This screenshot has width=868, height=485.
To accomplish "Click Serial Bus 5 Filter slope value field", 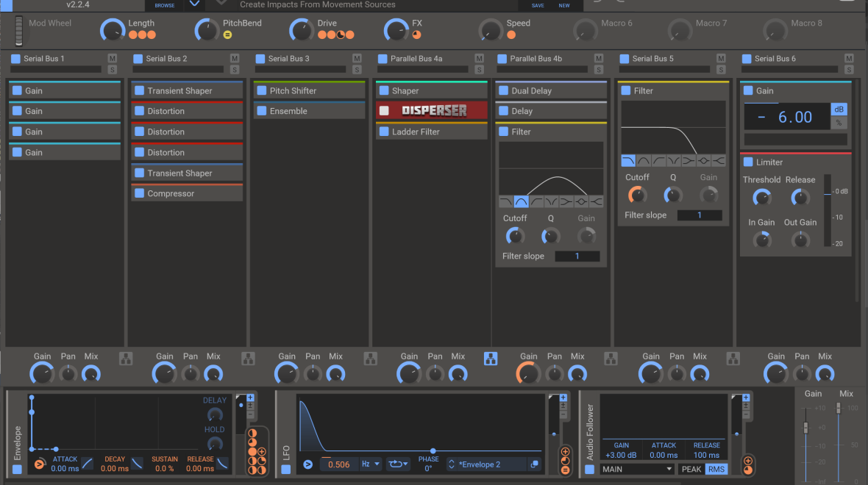I will [x=699, y=215].
